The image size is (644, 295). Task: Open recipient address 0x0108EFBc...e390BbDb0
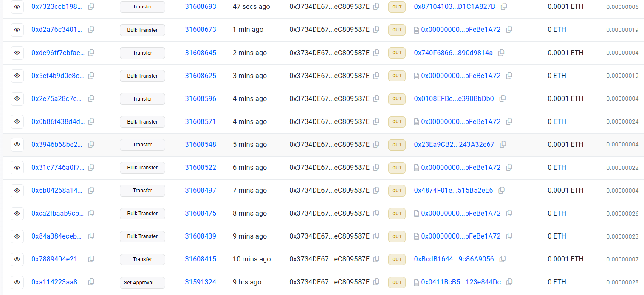click(x=454, y=98)
